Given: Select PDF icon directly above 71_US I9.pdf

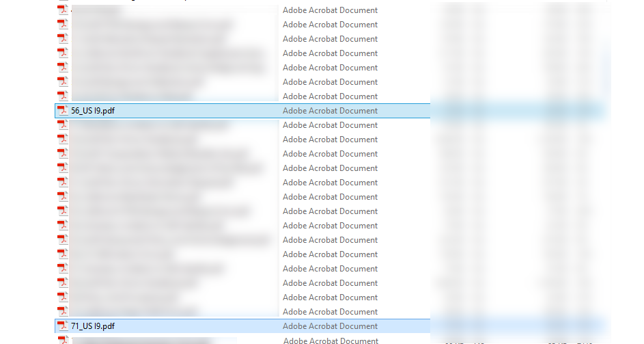Looking at the screenshot, I should coord(62,311).
